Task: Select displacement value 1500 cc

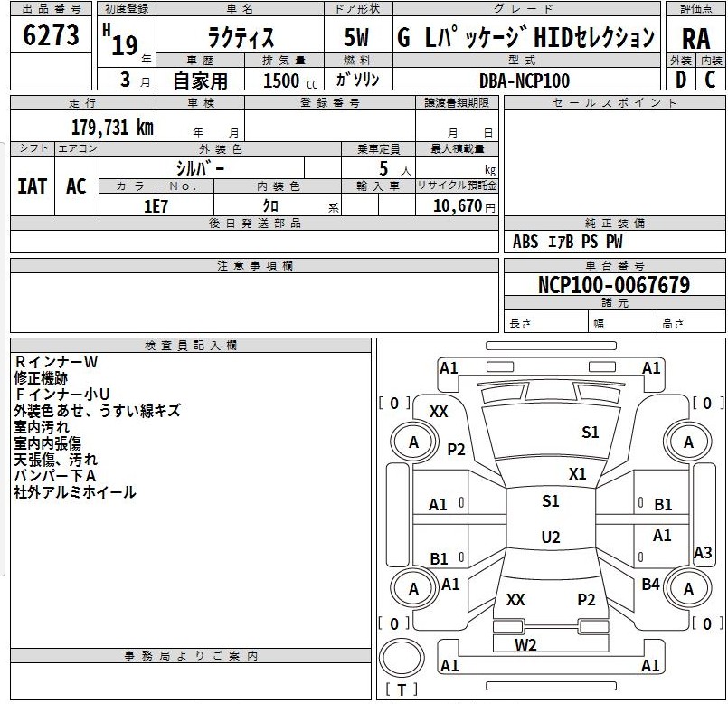Action: (x=290, y=81)
